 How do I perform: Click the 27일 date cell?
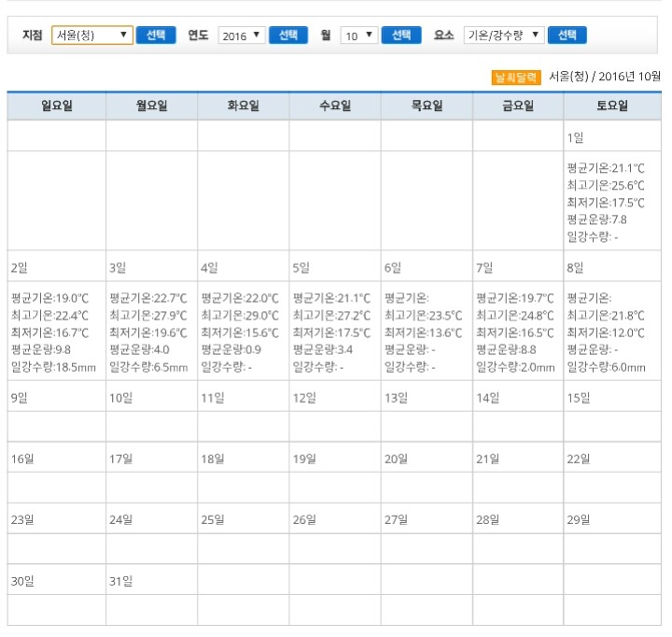click(x=427, y=518)
